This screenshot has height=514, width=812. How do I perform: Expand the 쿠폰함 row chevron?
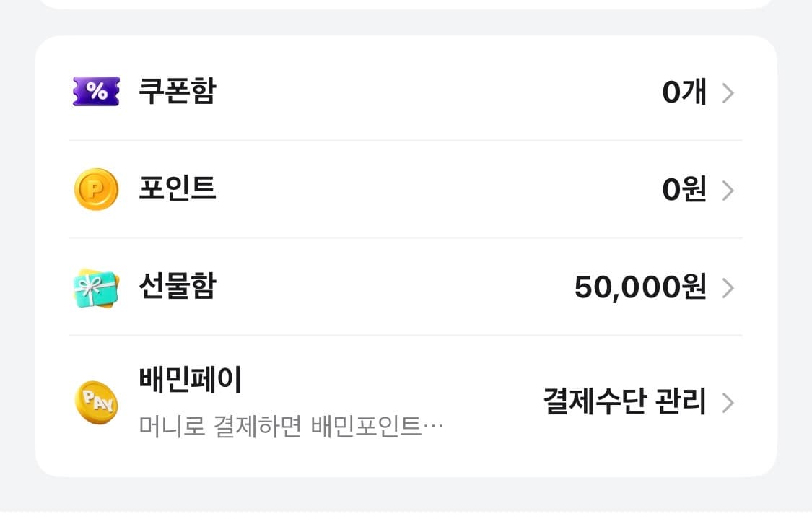click(728, 92)
